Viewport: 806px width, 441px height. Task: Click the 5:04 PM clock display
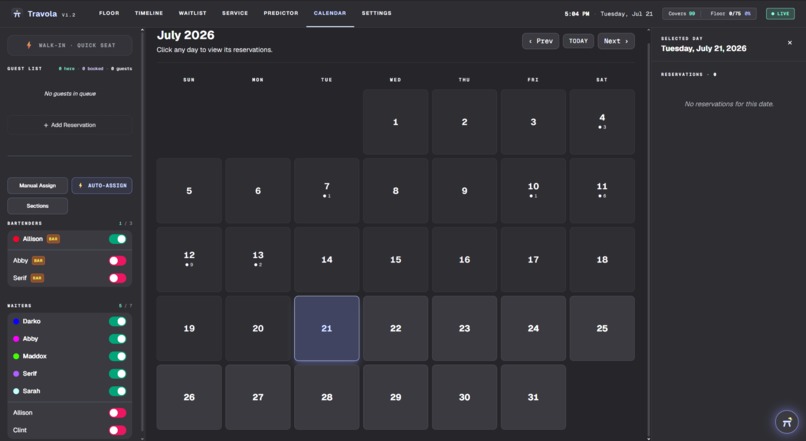pos(577,14)
